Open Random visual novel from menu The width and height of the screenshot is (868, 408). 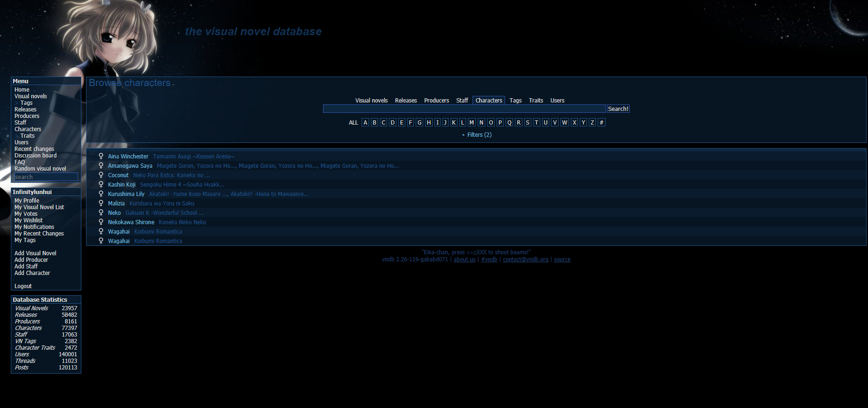pyautogui.click(x=40, y=169)
